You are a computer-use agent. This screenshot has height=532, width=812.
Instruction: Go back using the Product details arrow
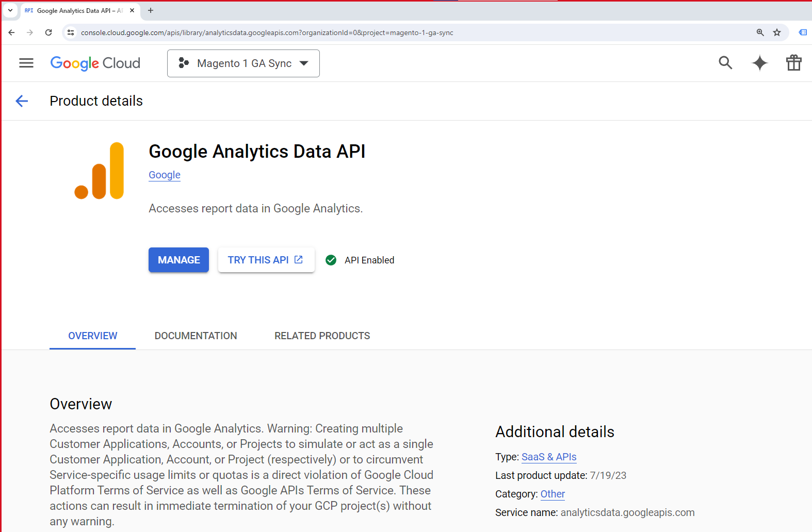pos(22,101)
